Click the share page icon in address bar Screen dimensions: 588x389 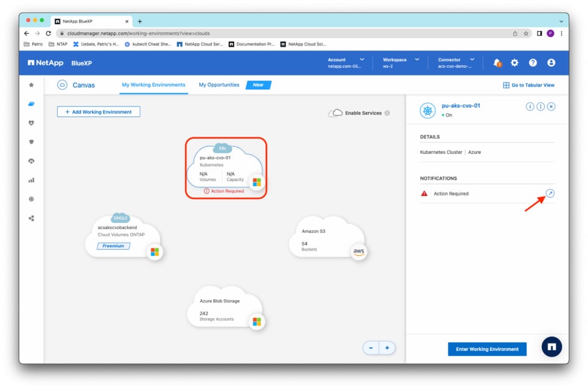point(515,34)
